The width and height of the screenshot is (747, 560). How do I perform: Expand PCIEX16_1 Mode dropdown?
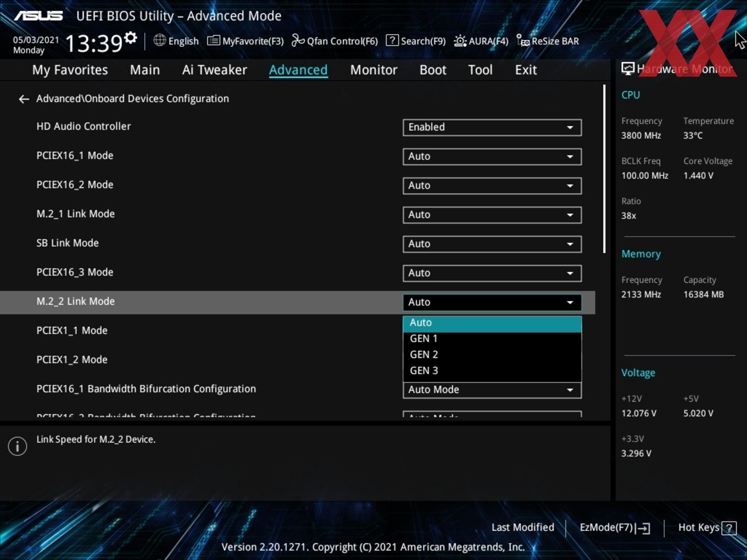click(492, 156)
